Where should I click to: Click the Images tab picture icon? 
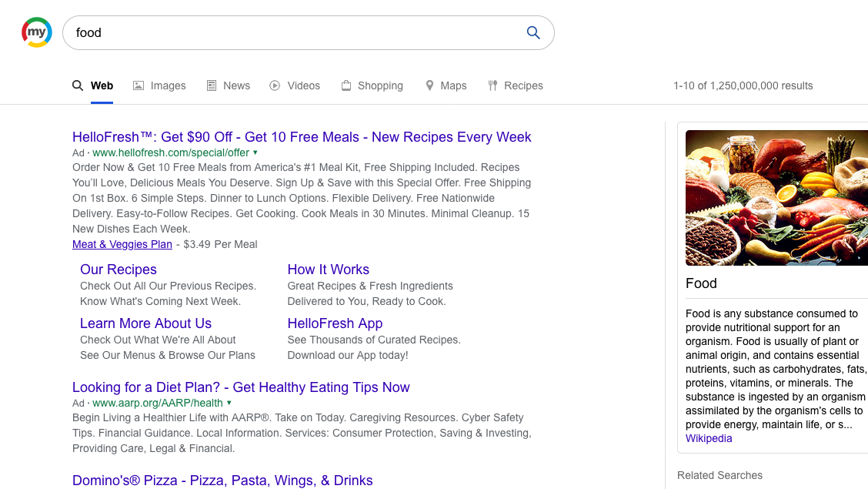pos(139,85)
